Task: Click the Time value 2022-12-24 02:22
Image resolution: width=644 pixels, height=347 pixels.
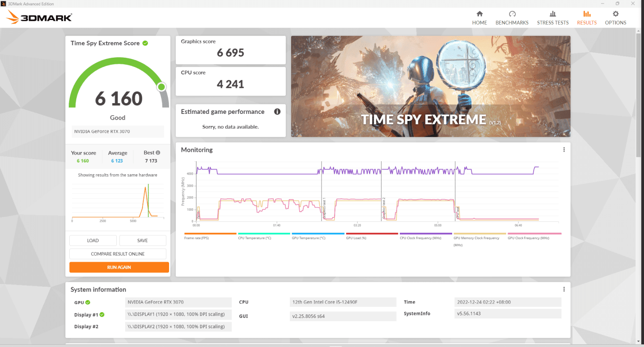Action: click(508, 302)
